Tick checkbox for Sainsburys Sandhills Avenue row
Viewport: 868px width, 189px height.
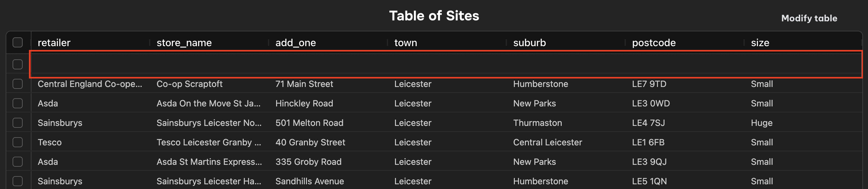tap(18, 181)
